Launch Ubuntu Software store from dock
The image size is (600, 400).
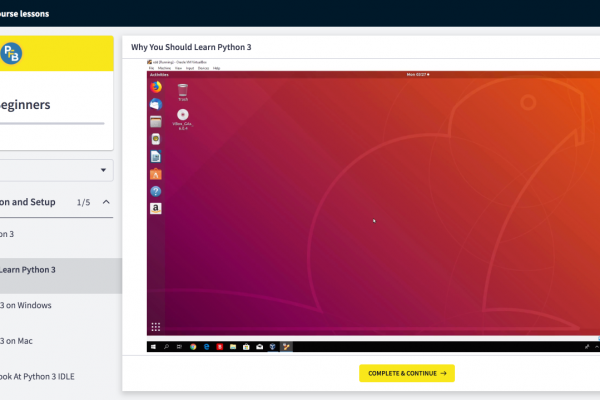(156, 174)
